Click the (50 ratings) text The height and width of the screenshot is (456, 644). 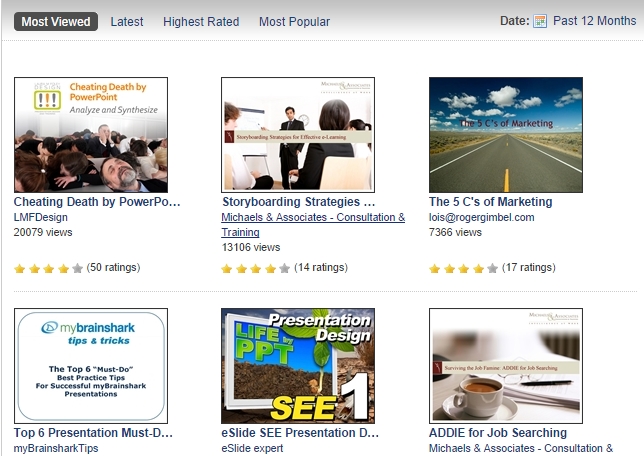[113, 267]
